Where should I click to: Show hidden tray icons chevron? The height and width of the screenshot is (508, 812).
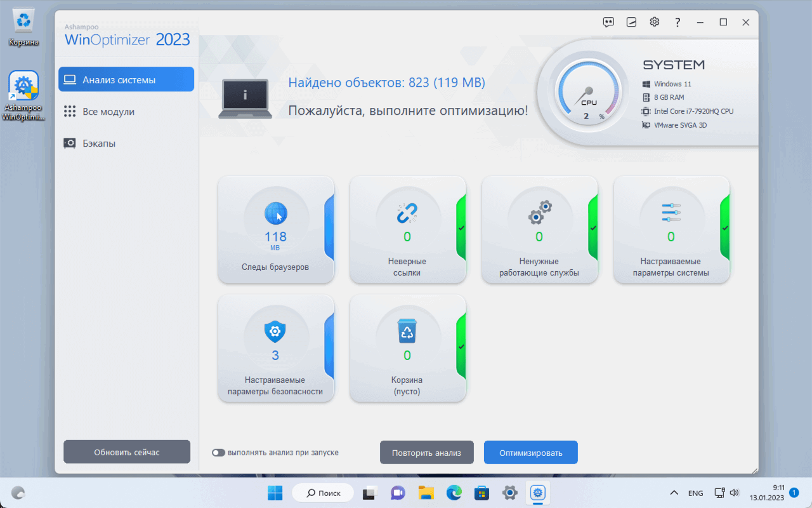click(674, 493)
